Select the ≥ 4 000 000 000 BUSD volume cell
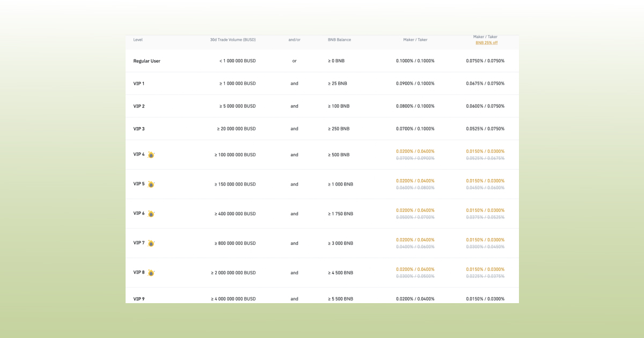The image size is (644, 338). pos(233,299)
